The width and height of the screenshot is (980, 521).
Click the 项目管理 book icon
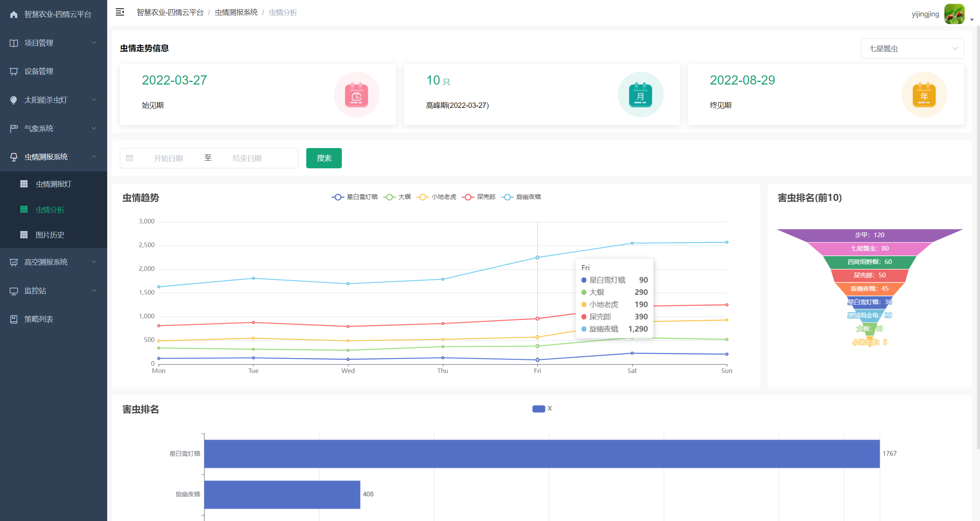pyautogui.click(x=14, y=43)
